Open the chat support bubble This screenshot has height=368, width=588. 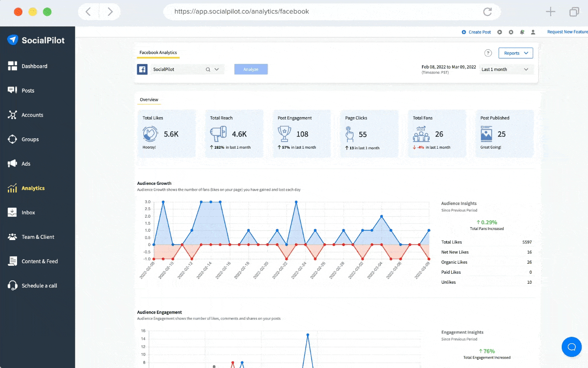point(572,347)
